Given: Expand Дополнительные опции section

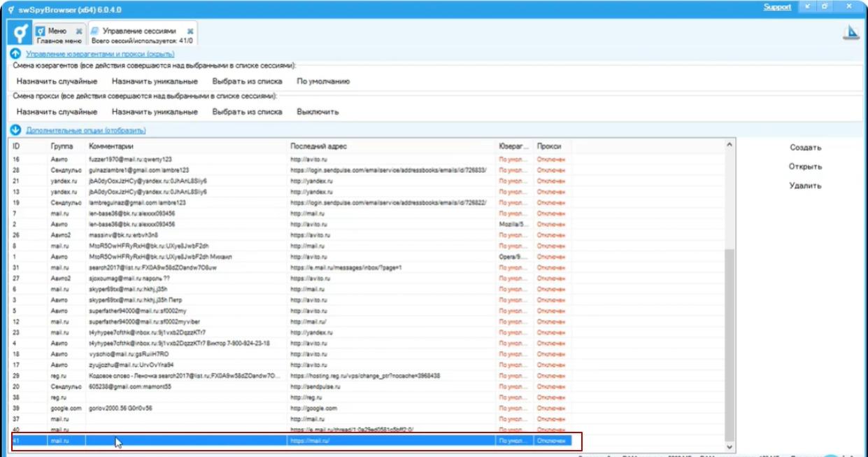Looking at the screenshot, I should (x=86, y=130).
